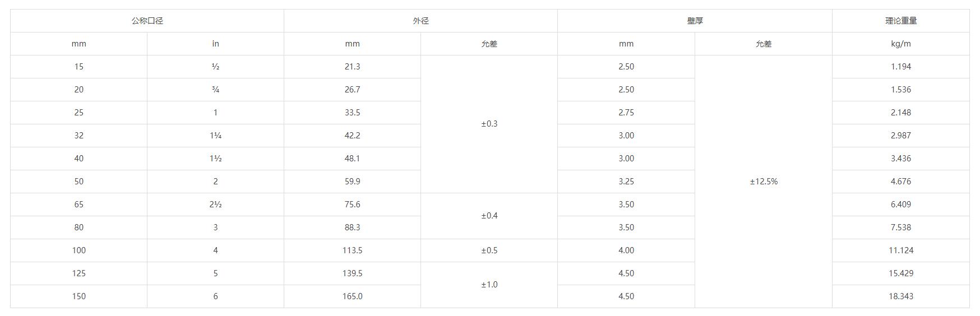The width and height of the screenshot is (980, 316).
Task: Select the 11.124 weight cell
Action: pos(900,250)
